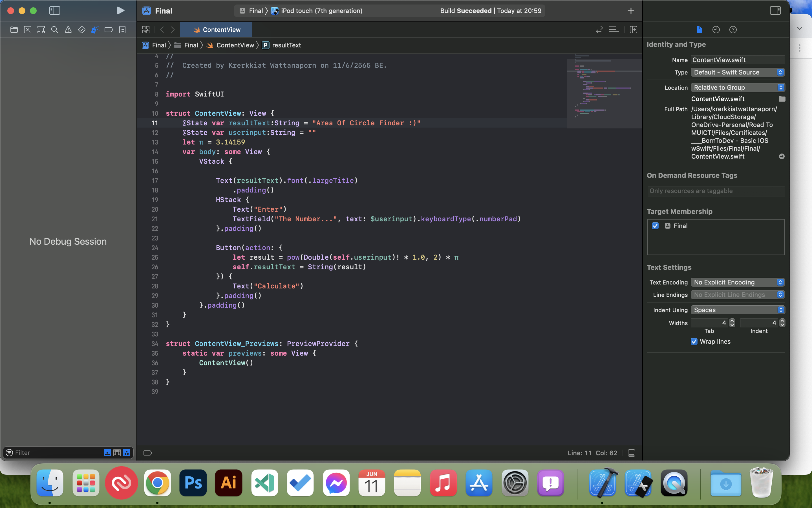Open the Report navigator icon
This screenshot has height=508, width=812.
pyautogui.click(x=122, y=30)
